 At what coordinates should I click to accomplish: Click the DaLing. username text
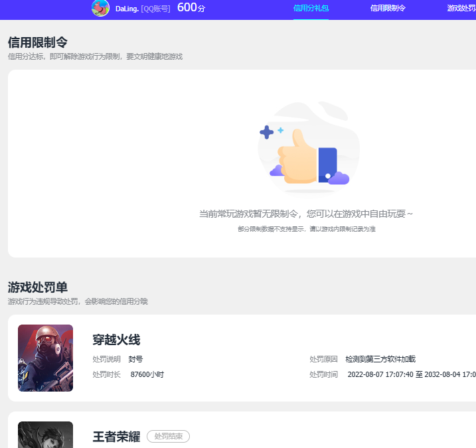pyautogui.click(x=127, y=9)
